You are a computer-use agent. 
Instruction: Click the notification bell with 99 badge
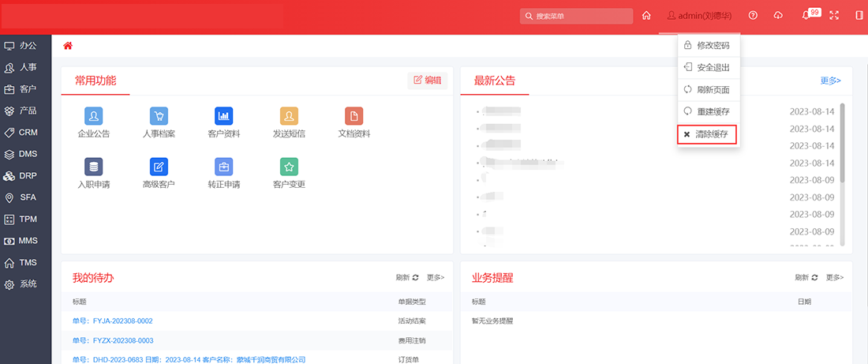(x=806, y=16)
